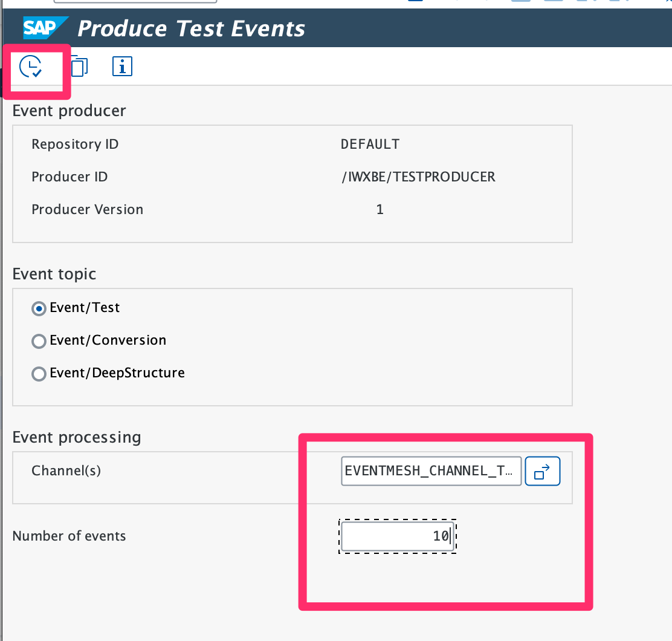This screenshot has width=672, height=641.
Task: Click the Event processing section heading
Action: (77, 437)
